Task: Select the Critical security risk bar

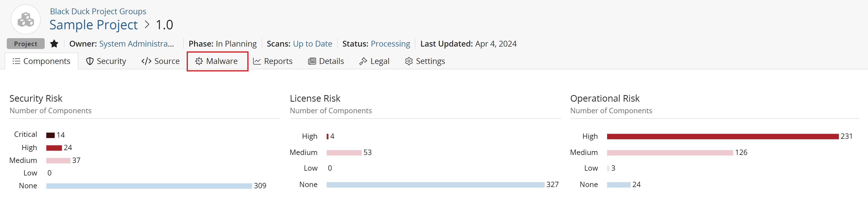Action: pyautogui.click(x=50, y=135)
